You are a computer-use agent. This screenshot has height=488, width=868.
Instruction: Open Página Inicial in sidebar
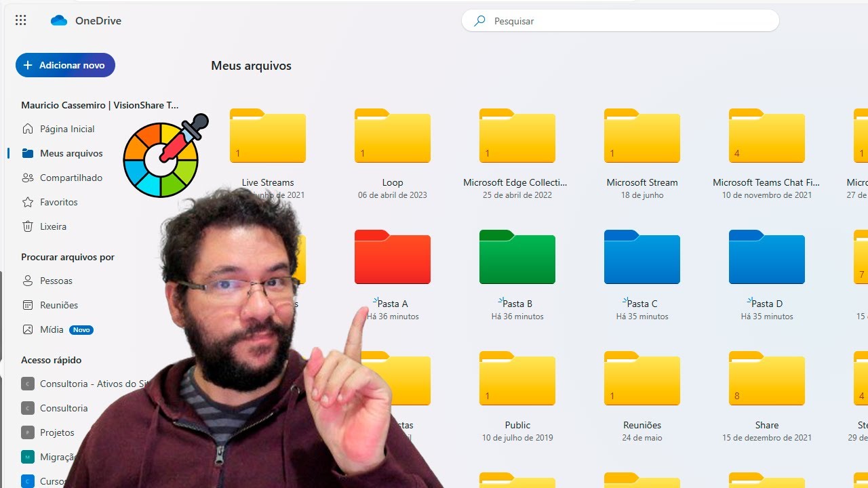pyautogui.click(x=67, y=129)
